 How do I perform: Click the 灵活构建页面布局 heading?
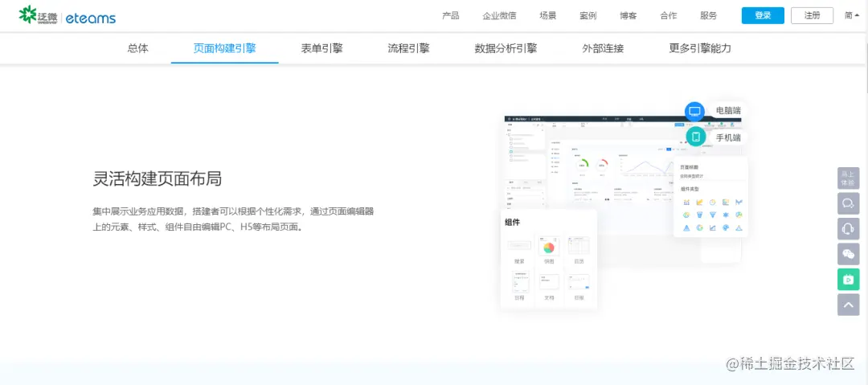point(158,179)
